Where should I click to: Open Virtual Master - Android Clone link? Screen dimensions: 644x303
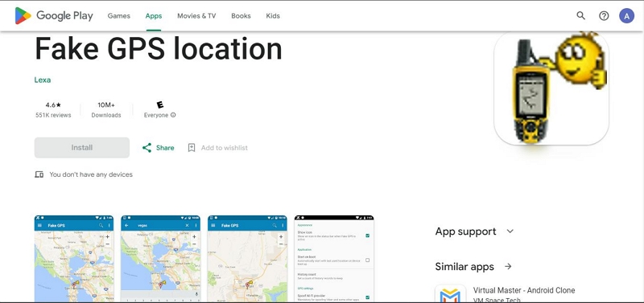(524, 290)
